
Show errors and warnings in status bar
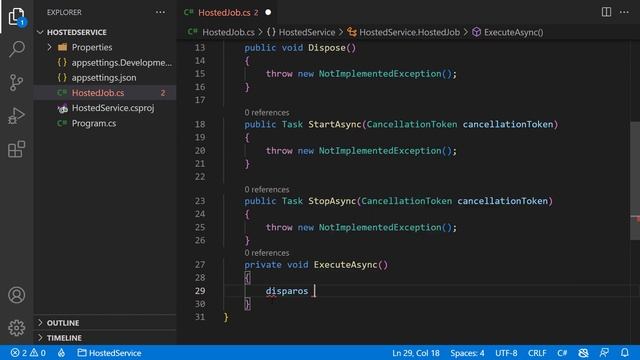[x=28, y=353]
